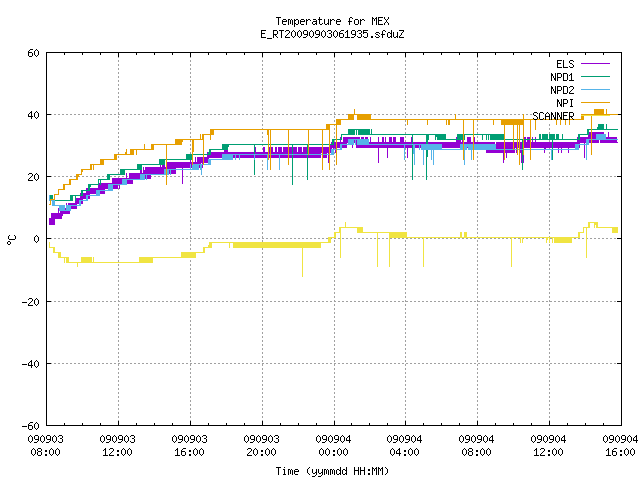Image resolution: width=640 pixels, height=480 pixels.
Task: Click the x-axis tick label 090904 00:00
Action: tap(333, 446)
